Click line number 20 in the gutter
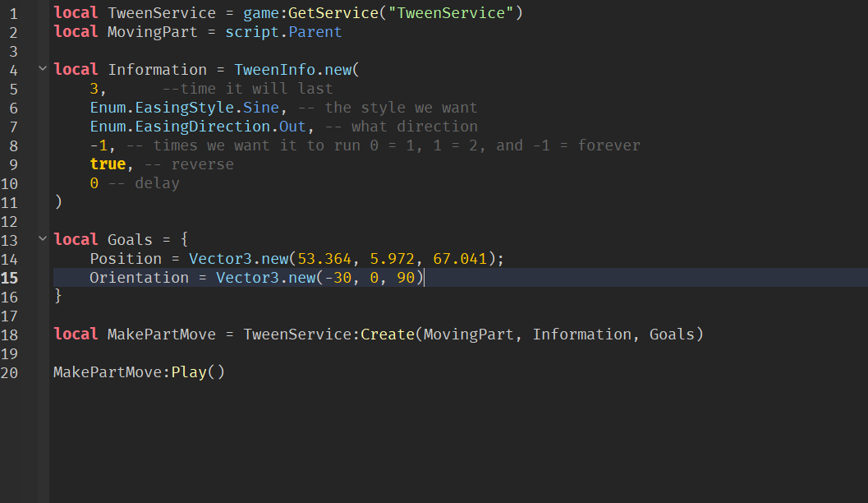 click(11, 371)
